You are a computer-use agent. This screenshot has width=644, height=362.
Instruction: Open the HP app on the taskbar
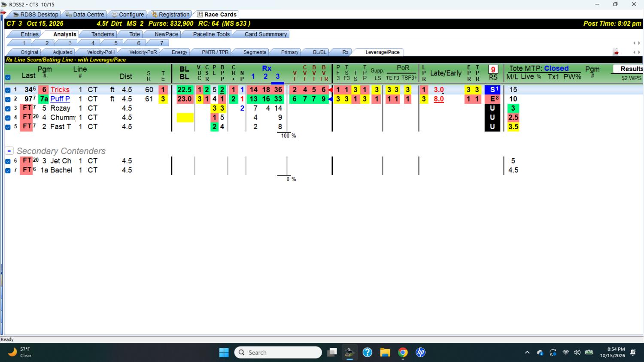(x=420, y=353)
